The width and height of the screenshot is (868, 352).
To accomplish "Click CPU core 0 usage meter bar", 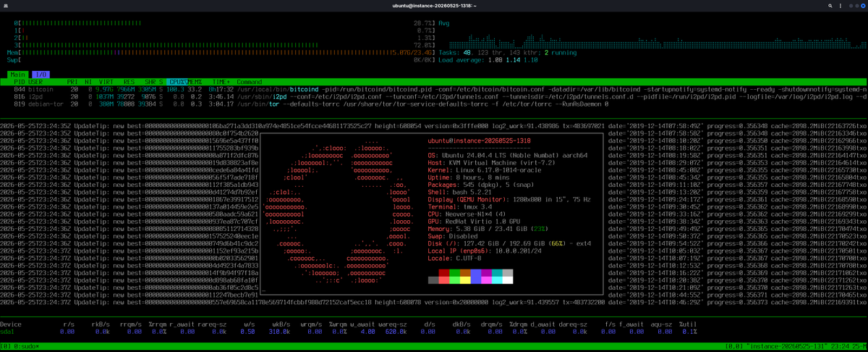I will click(224, 23).
